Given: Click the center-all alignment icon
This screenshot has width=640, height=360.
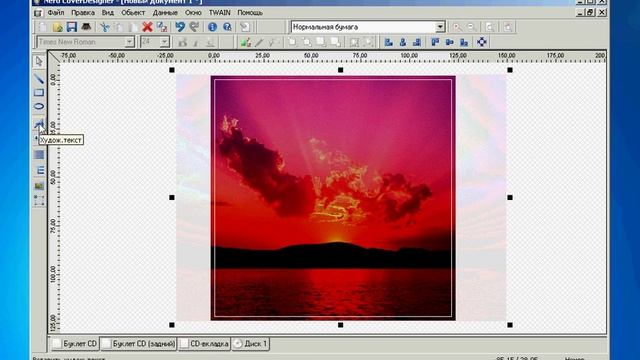Looking at the screenshot, I should pyautogui.click(x=482, y=42).
